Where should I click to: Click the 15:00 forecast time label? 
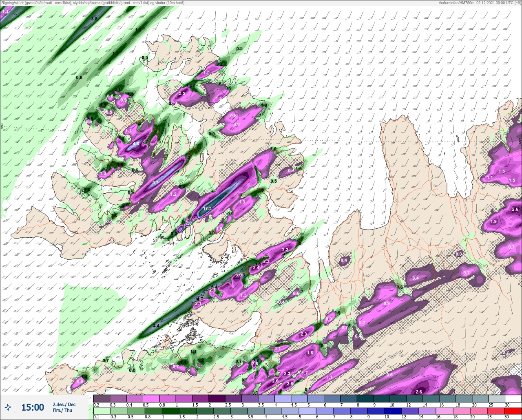[33, 407]
